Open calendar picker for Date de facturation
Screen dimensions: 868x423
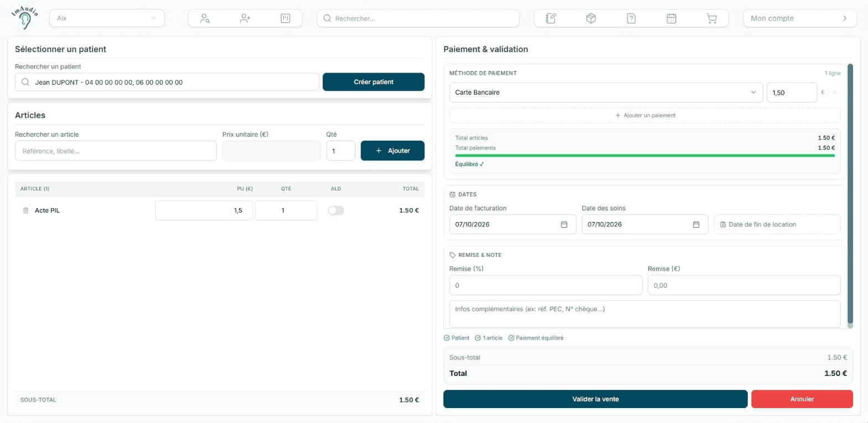pyautogui.click(x=564, y=224)
